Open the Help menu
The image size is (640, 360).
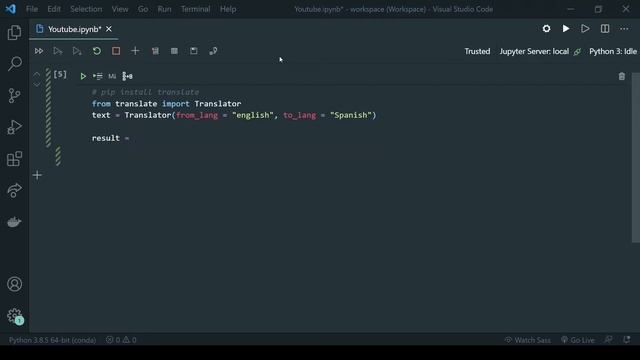[228, 9]
